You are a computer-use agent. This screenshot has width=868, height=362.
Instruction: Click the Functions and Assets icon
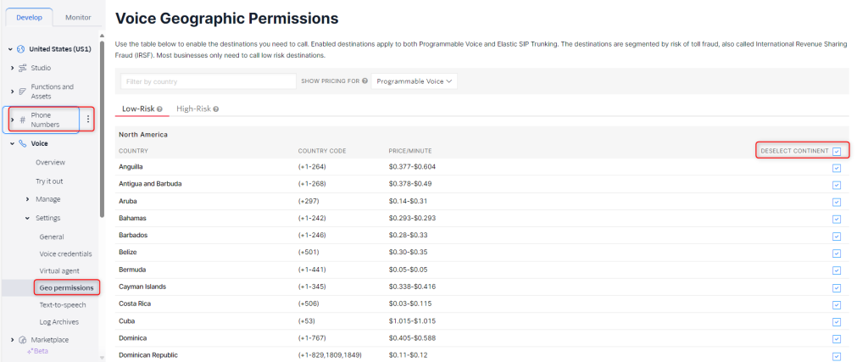coord(23,91)
